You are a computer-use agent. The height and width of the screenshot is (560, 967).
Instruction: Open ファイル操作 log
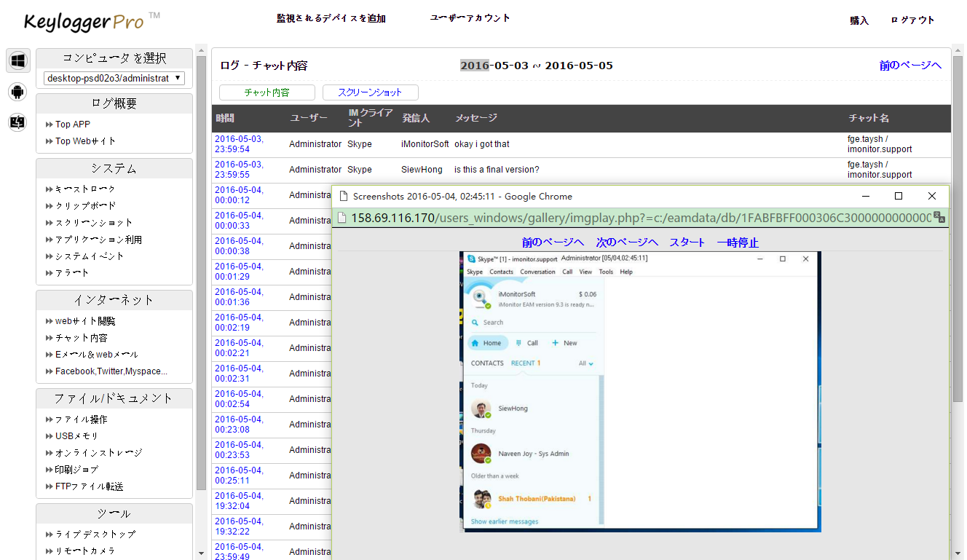click(82, 419)
